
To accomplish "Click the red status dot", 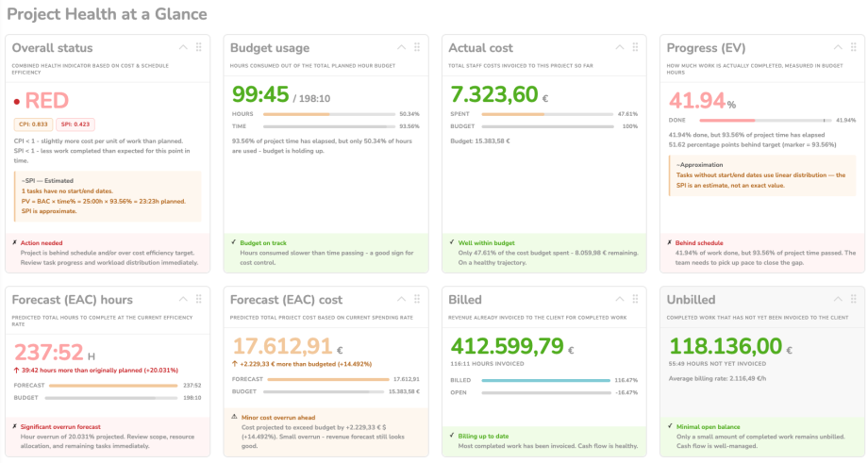I will 17,102.
